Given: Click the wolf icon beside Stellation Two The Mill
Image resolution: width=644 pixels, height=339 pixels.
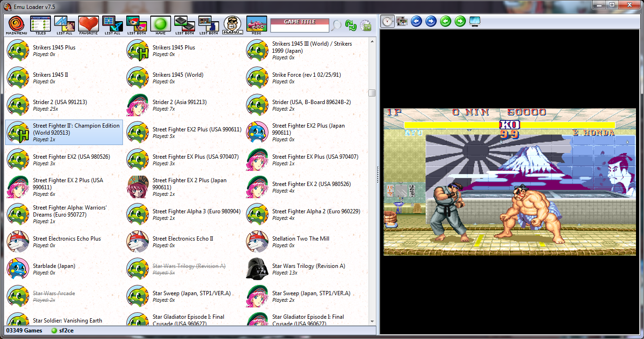Looking at the screenshot, I should pos(257,242).
